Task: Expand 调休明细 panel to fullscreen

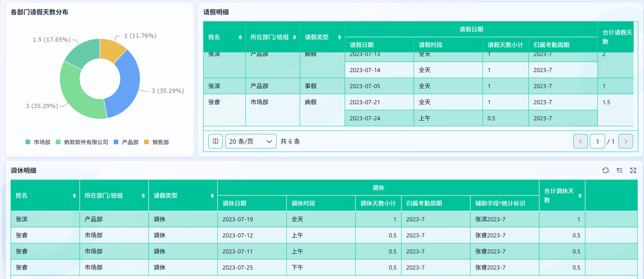Action: [x=633, y=171]
